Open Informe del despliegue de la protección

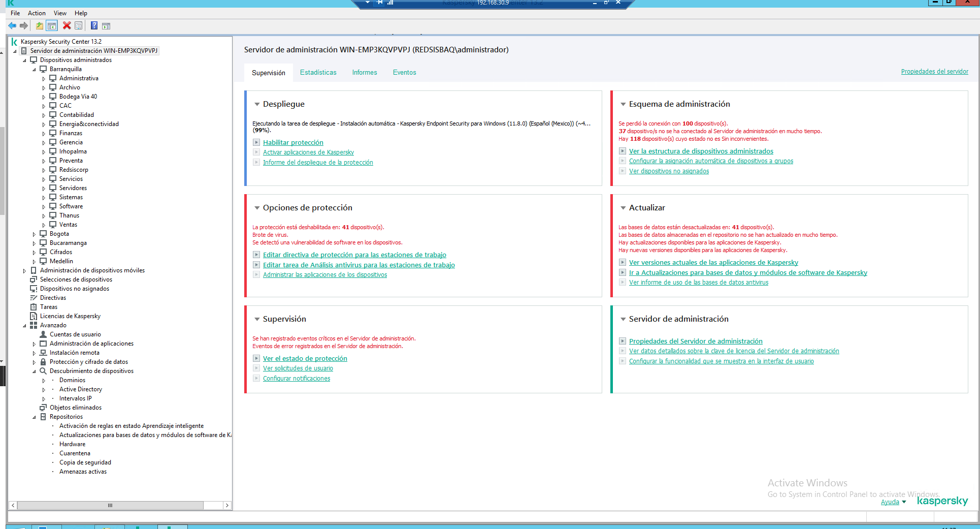(x=318, y=163)
